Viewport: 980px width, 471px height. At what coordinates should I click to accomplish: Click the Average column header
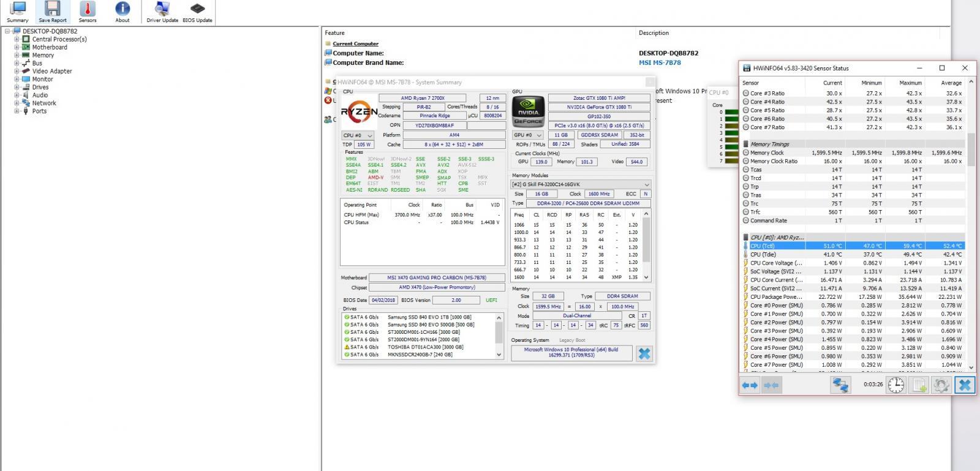click(x=951, y=83)
